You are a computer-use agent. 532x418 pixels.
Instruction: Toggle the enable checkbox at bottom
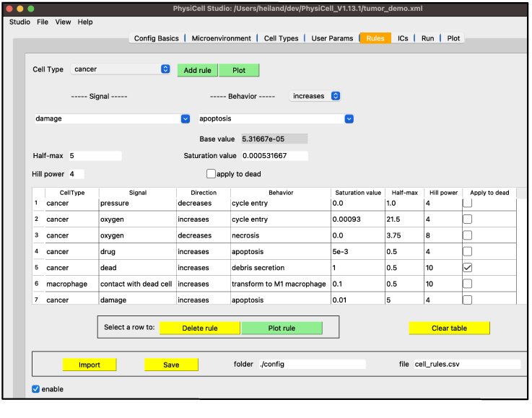[35, 389]
